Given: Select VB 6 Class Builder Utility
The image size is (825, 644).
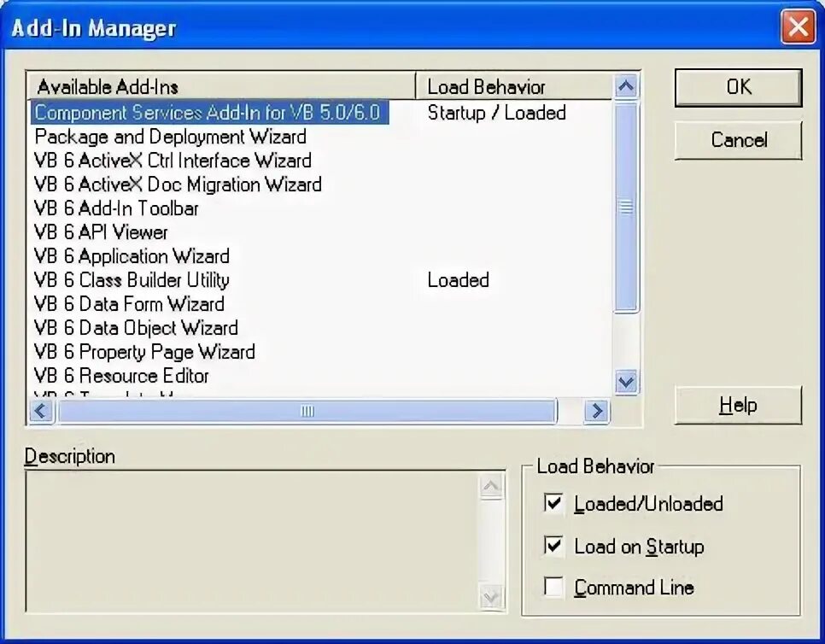Looking at the screenshot, I should 132,280.
